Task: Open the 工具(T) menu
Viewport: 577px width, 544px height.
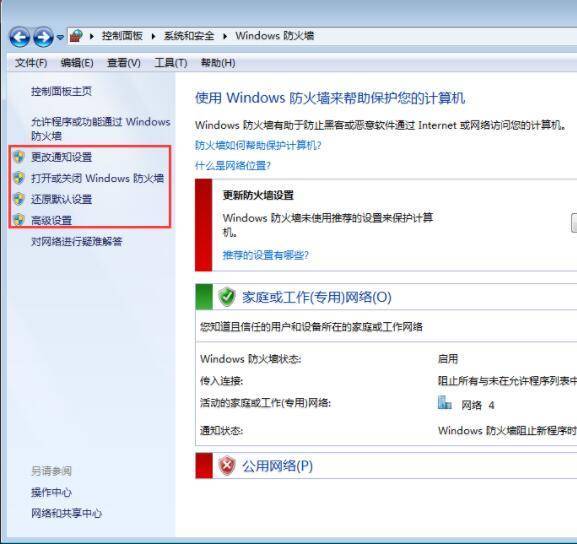Action: 171,63
